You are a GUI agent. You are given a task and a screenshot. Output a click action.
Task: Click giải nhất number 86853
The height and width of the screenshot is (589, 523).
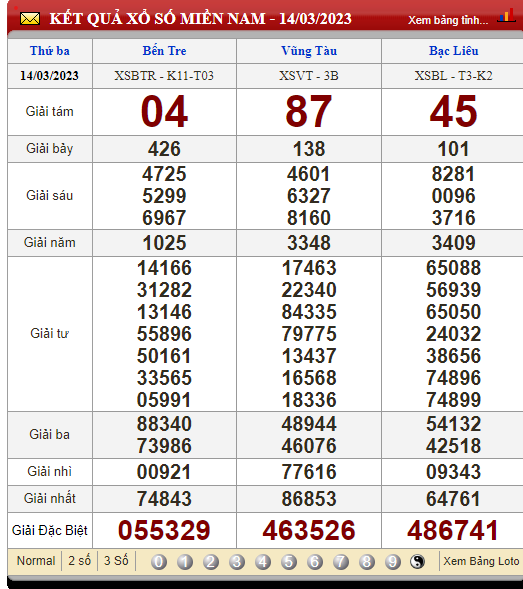309,499
